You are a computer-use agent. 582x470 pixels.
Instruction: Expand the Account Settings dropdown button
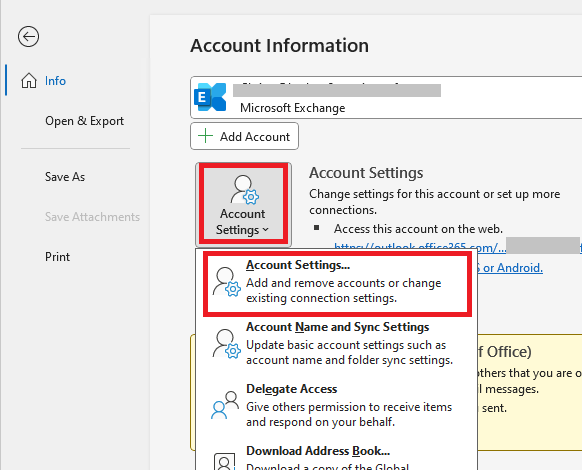pyautogui.click(x=243, y=204)
